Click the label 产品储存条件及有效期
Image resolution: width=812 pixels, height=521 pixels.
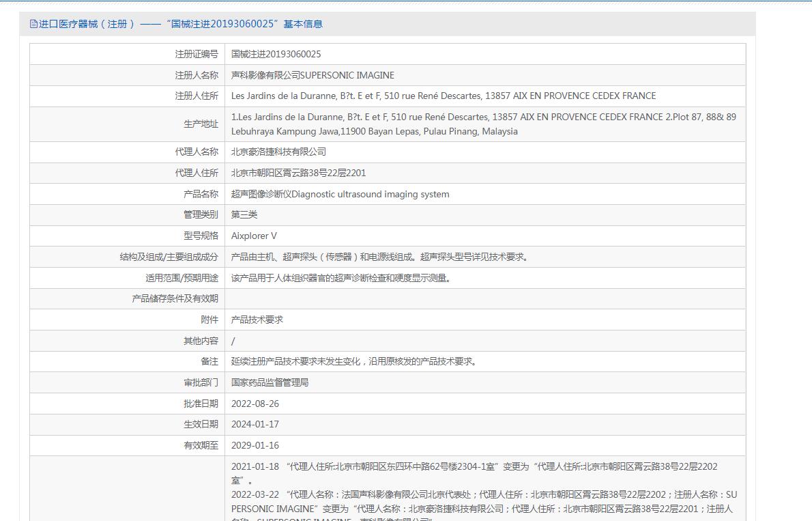coord(175,298)
